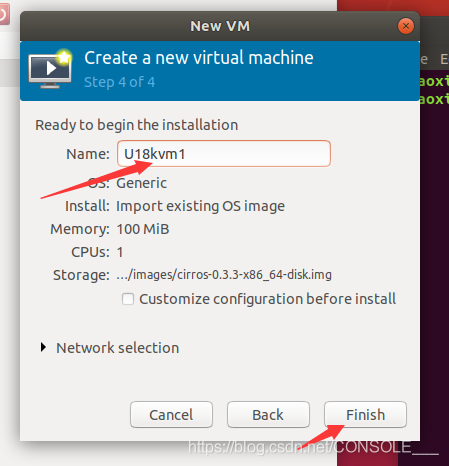Click the New VM title bar text

click(x=220, y=26)
